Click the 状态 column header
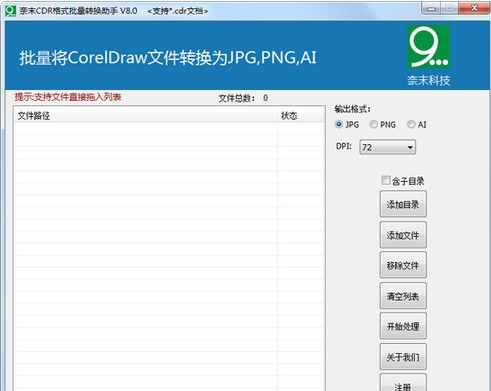This screenshot has width=491, height=391. (300, 116)
